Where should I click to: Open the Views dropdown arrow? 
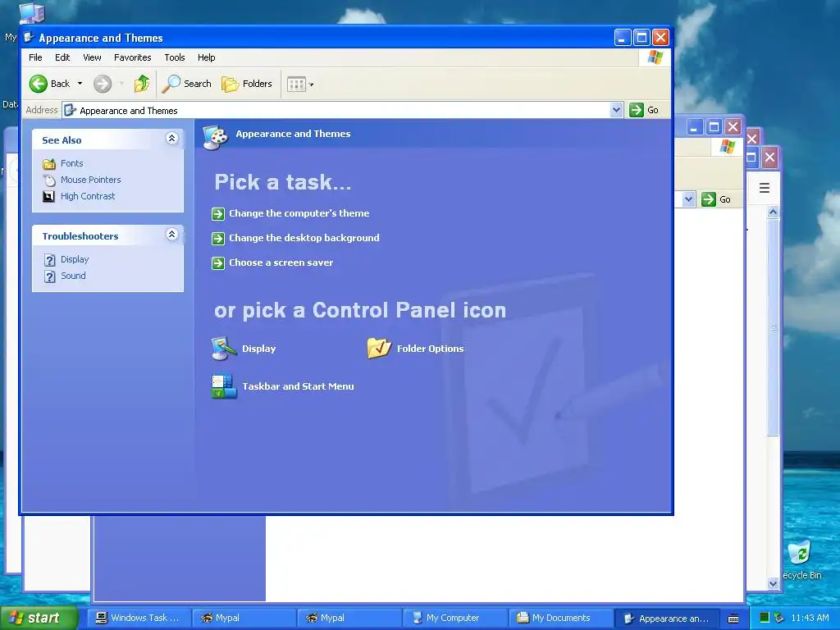311,84
